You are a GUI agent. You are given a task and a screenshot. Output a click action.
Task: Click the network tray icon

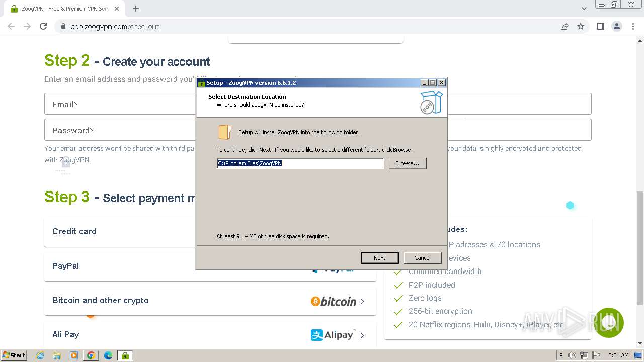tap(584, 355)
